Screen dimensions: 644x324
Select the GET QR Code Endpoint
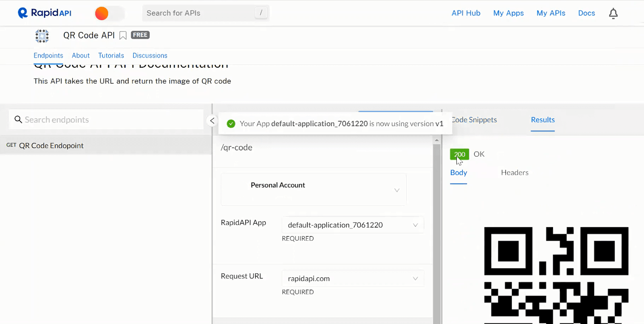pyautogui.click(x=105, y=145)
